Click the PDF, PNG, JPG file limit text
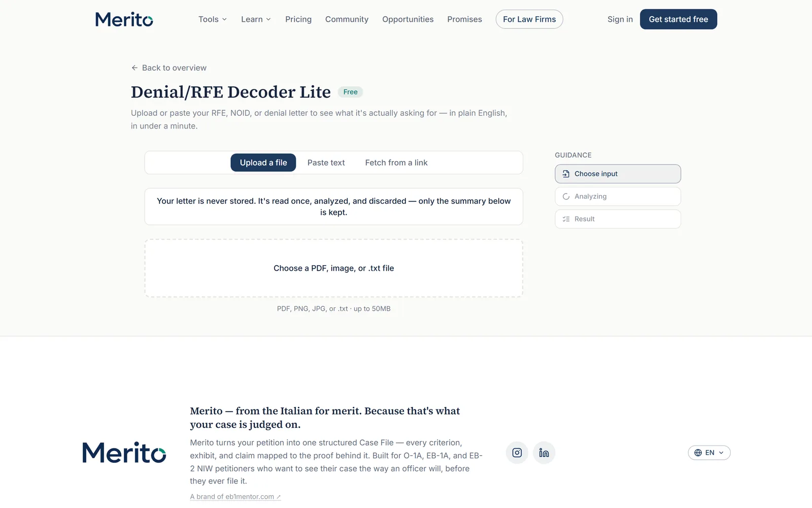Screen dimensions: 812x508 coord(334,308)
